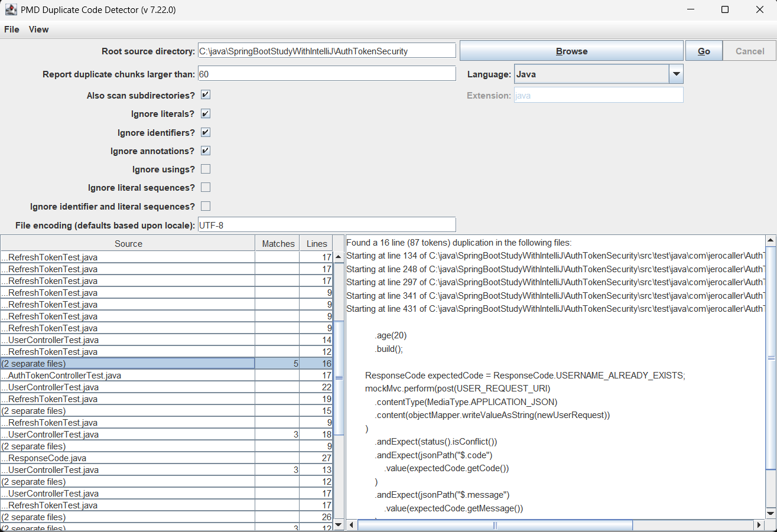The width and height of the screenshot is (777, 532).
Task: Uncheck the 'Ignore literals?' checkbox
Action: pos(206,114)
